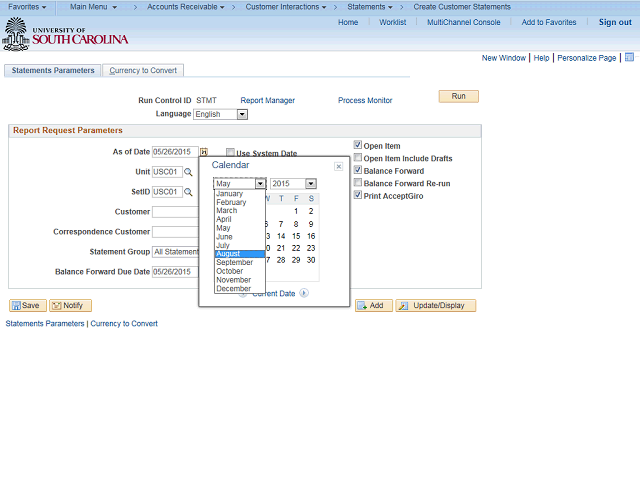Toggle the Use System Date checkbox
Viewport: 640px width, 480px height.
(231, 153)
